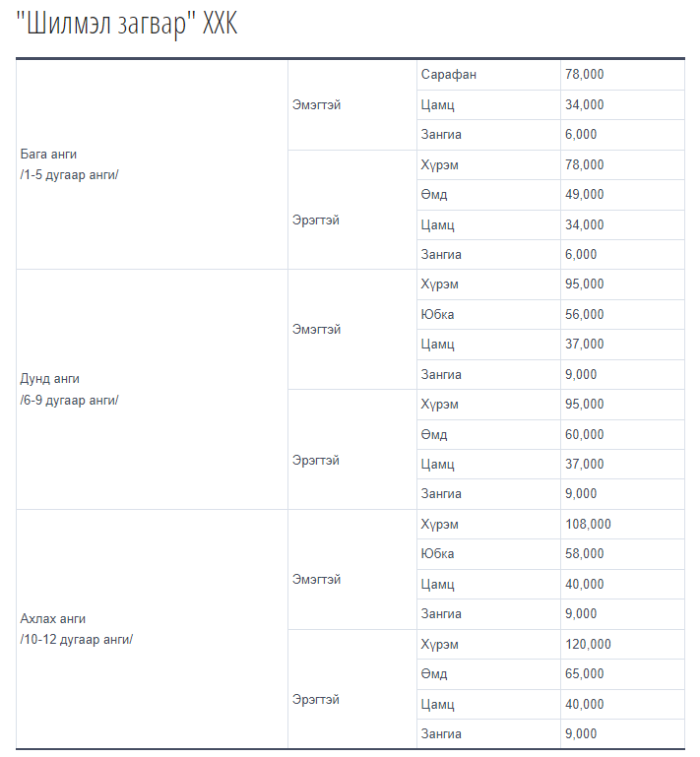Click the Эрэгтэй cell in Ахлах анги section
The width and height of the screenshot is (700, 757).
[352, 689]
